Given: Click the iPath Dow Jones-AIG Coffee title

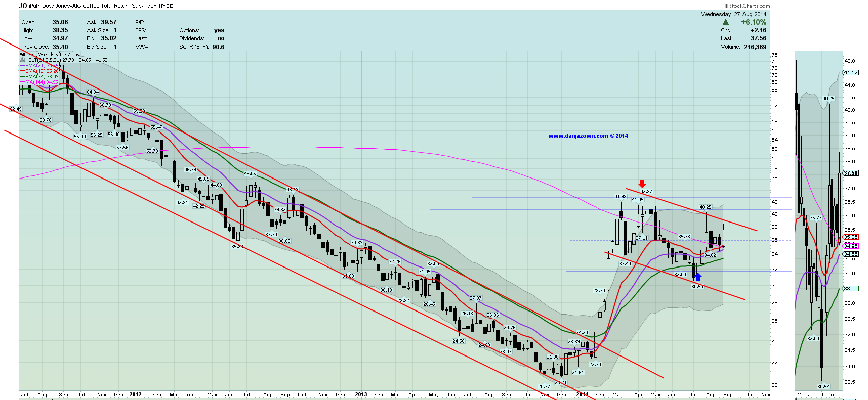Looking at the screenshot, I should click(93, 6).
